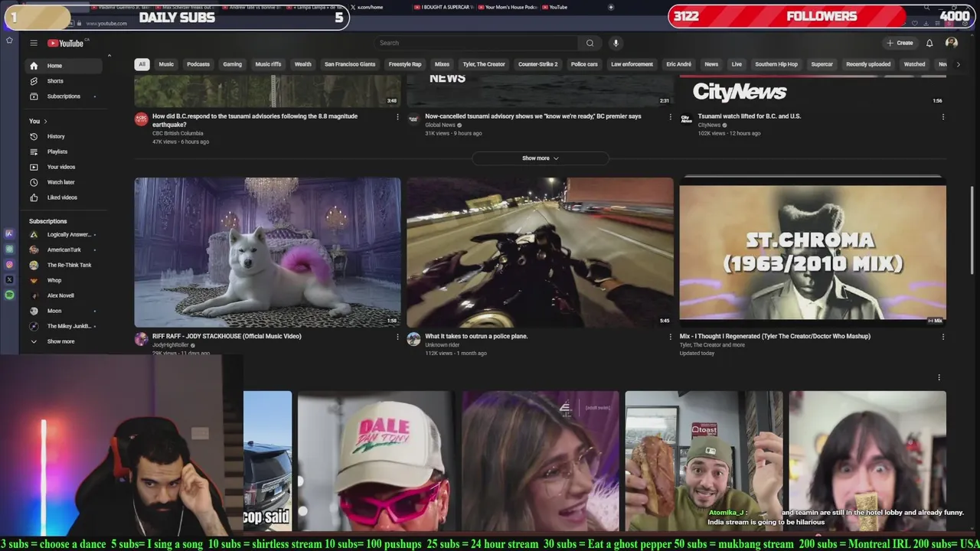Select the All filter chip
The image size is (980, 551).
coord(142,64)
